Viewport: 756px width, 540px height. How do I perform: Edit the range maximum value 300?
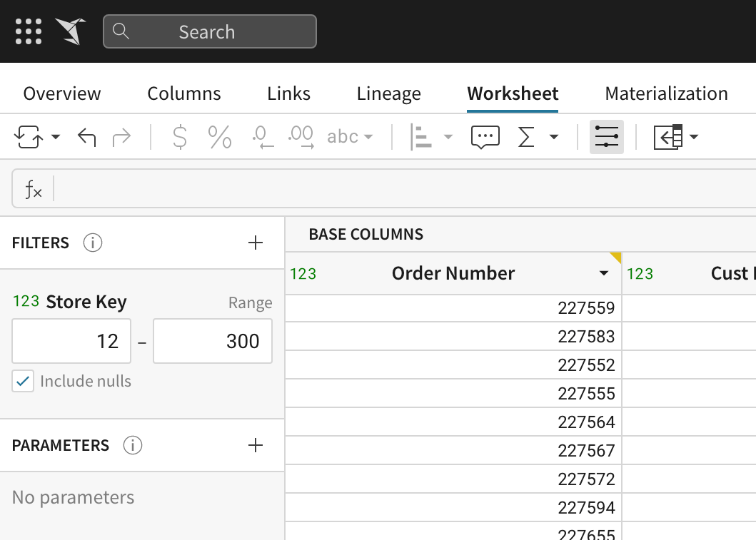213,341
